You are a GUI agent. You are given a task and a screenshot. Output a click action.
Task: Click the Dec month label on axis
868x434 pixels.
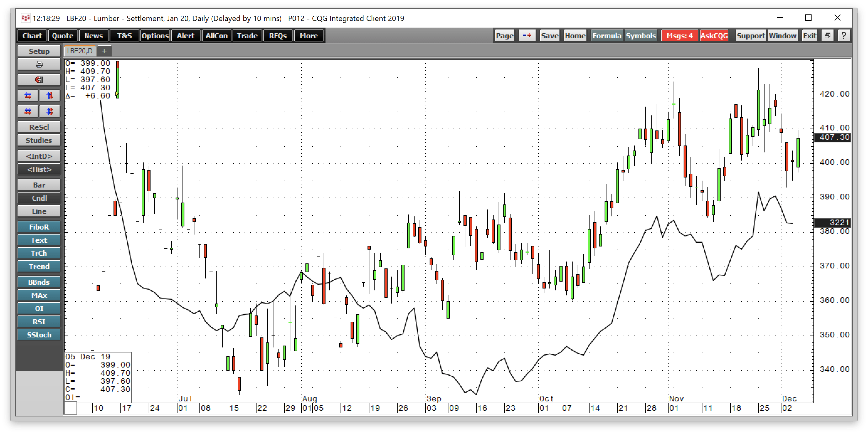(789, 399)
